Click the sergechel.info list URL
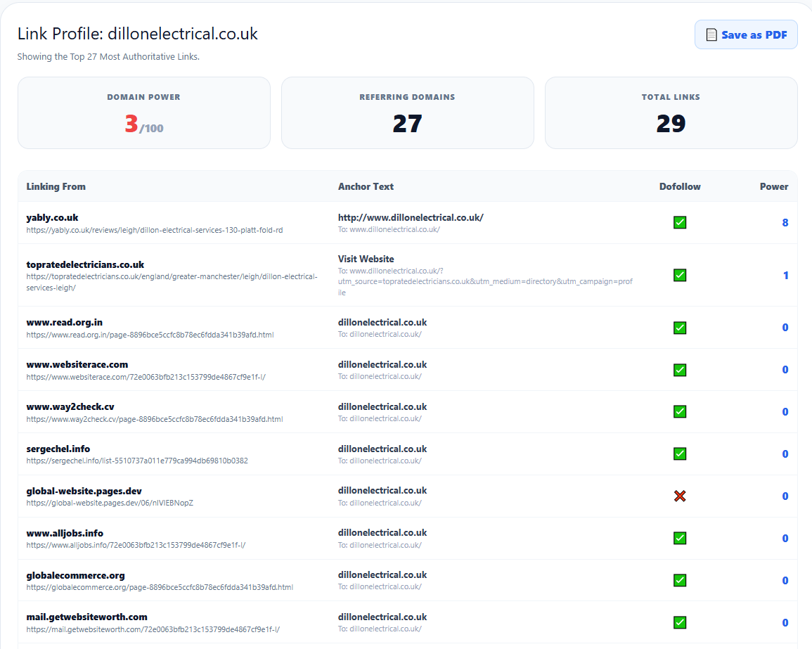This screenshot has width=812, height=649. click(x=137, y=461)
